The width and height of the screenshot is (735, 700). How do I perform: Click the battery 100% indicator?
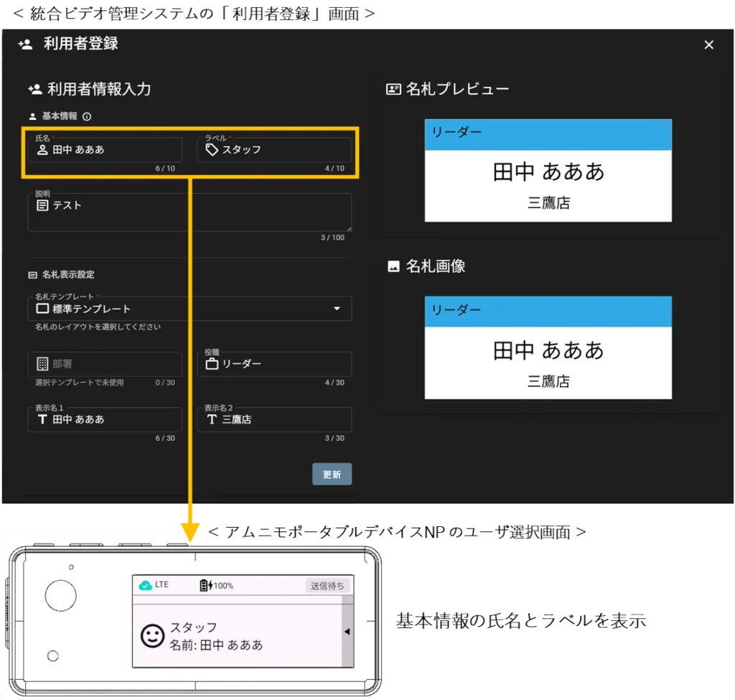point(216,586)
